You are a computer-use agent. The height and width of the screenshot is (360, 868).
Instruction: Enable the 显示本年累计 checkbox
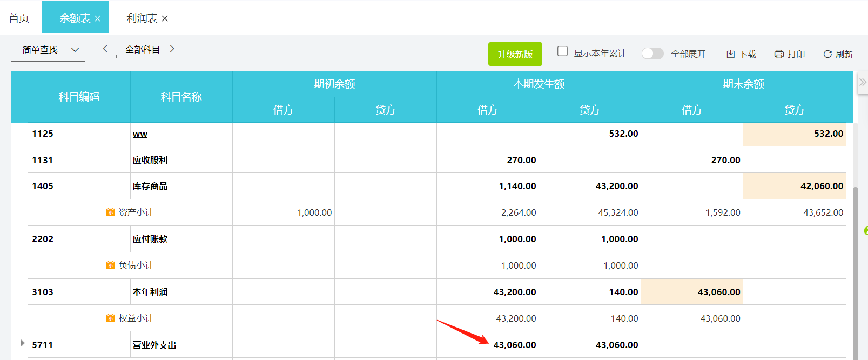coord(562,51)
